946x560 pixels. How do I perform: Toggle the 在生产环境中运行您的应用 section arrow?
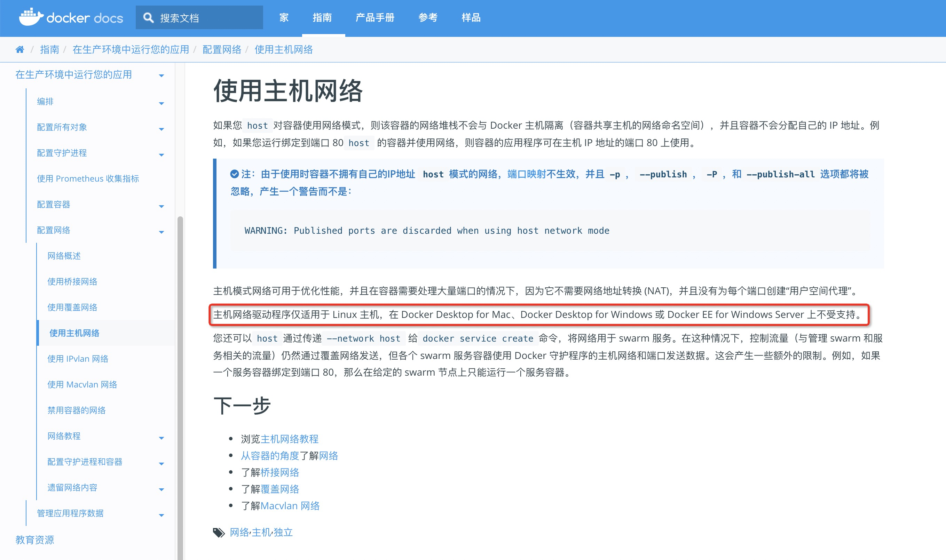161,76
